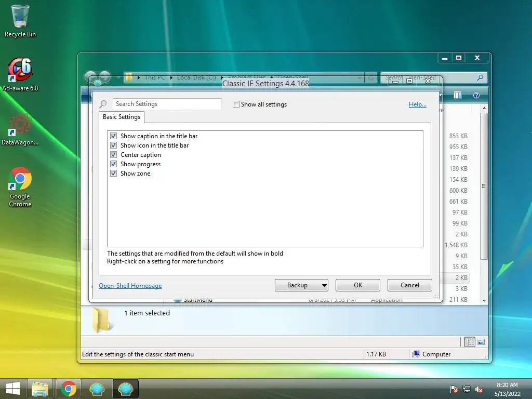Select the Basic Settings tab

[x=122, y=117]
